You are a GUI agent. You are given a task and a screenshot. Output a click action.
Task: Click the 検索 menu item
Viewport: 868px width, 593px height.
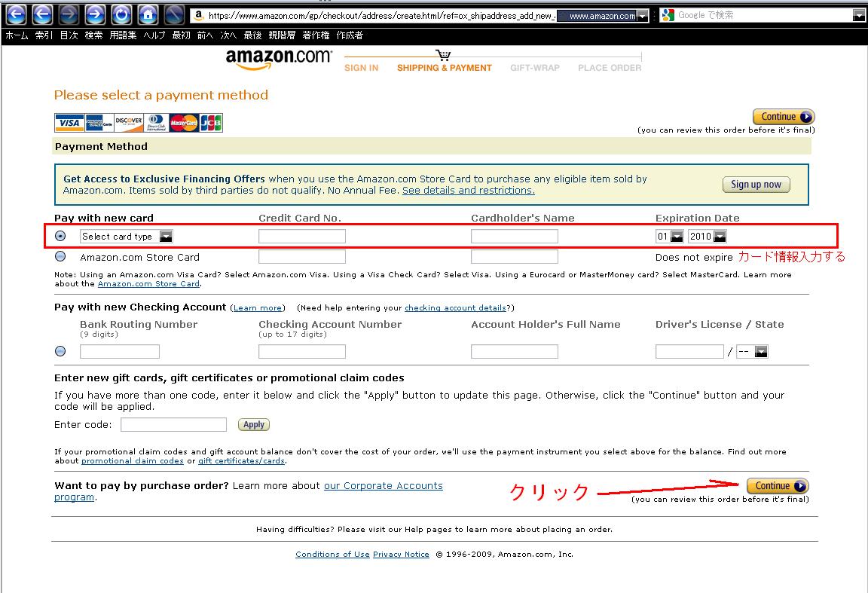tap(93, 35)
